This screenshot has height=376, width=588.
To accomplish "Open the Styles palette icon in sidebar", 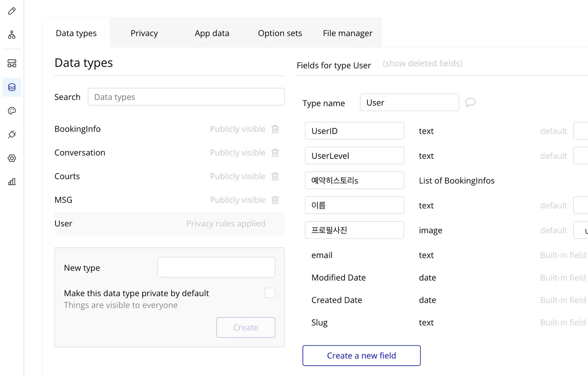I will click(12, 111).
